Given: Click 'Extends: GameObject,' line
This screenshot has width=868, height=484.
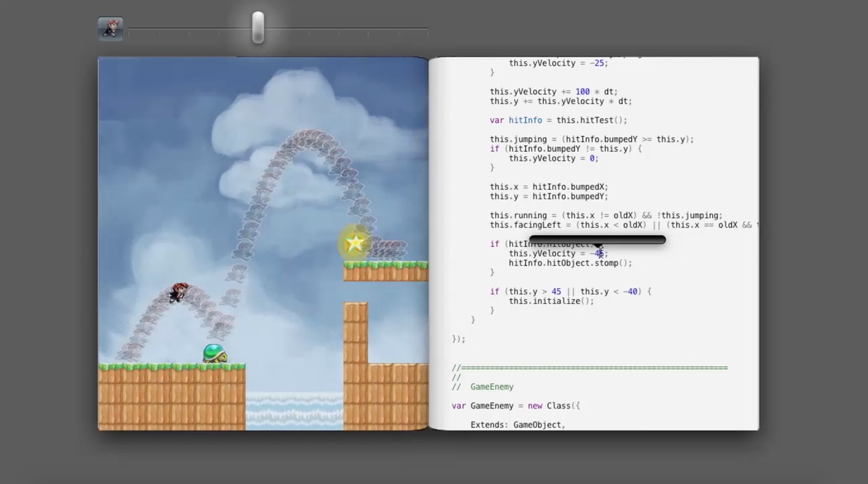Looking at the screenshot, I should 518,425.
